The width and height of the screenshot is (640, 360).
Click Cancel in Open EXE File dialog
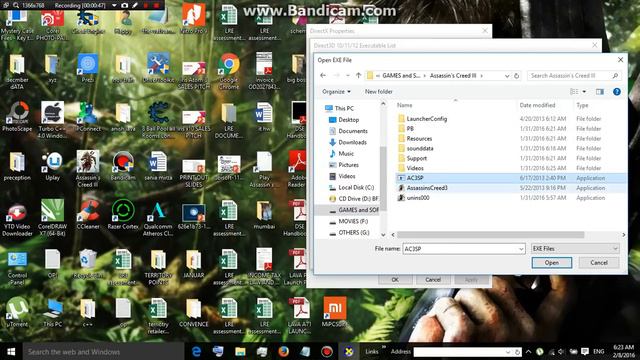click(x=599, y=262)
